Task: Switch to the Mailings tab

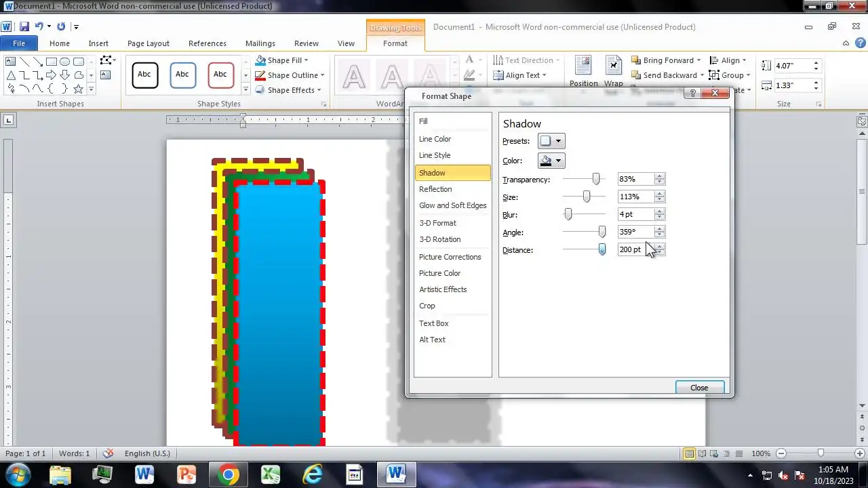Action: pos(260,43)
